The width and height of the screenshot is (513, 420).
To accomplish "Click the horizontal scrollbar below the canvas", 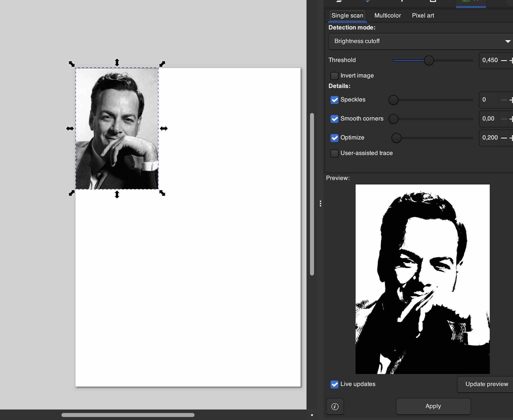I will 127,415.
